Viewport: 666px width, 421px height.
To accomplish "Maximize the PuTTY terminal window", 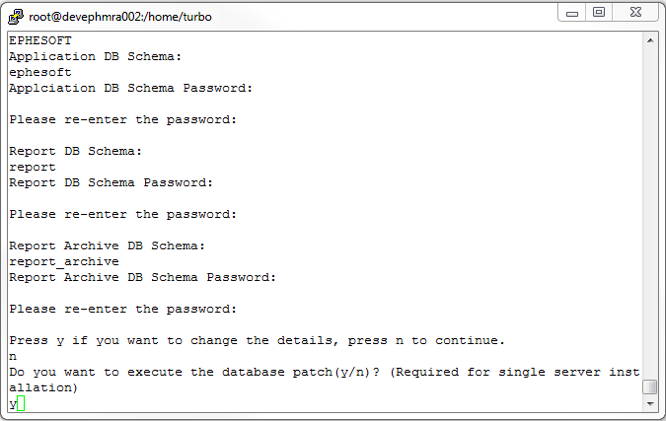I will pos(599,12).
